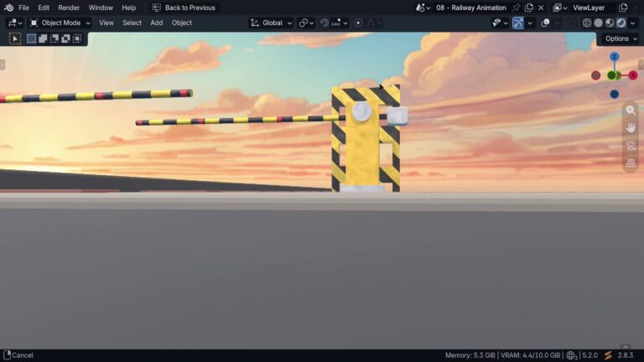Click the VRAM: 4.4/10.0 GiB status text

530,355
